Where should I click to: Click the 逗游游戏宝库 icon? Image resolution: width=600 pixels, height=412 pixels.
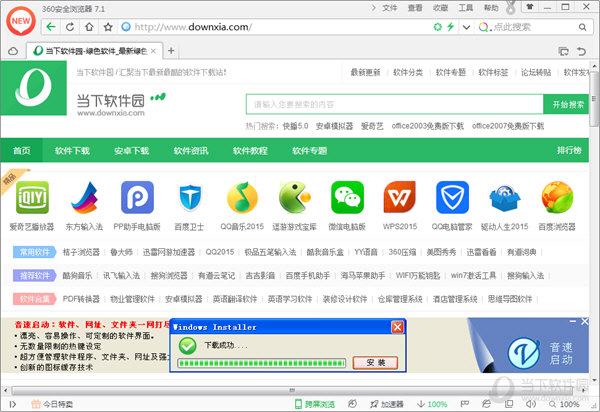294,197
